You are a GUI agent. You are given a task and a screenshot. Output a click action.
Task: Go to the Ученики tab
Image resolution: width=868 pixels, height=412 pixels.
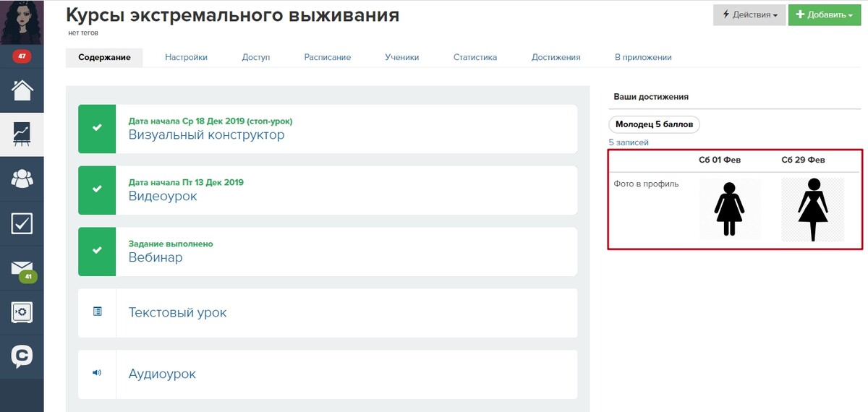pos(401,58)
